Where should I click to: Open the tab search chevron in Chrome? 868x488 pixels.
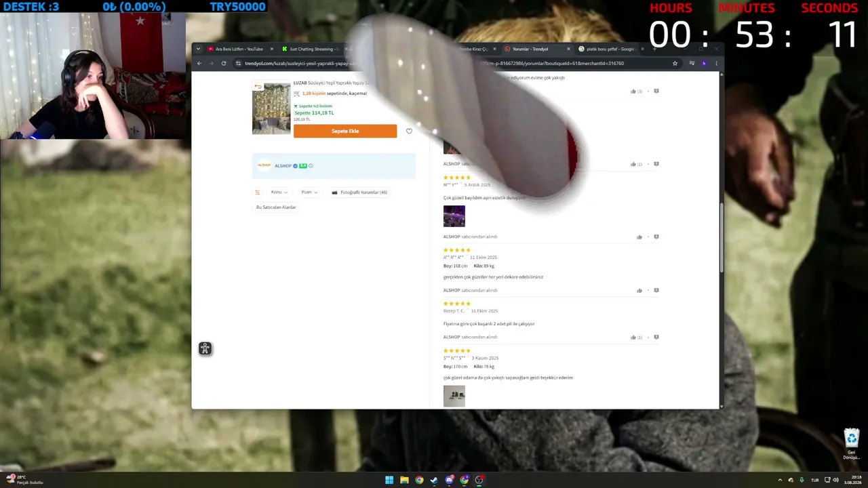pos(198,49)
